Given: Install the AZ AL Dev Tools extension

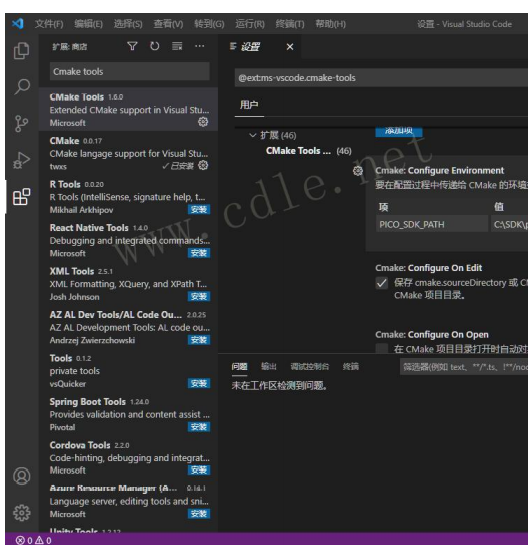Looking at the screenshot, I should 199,340.
